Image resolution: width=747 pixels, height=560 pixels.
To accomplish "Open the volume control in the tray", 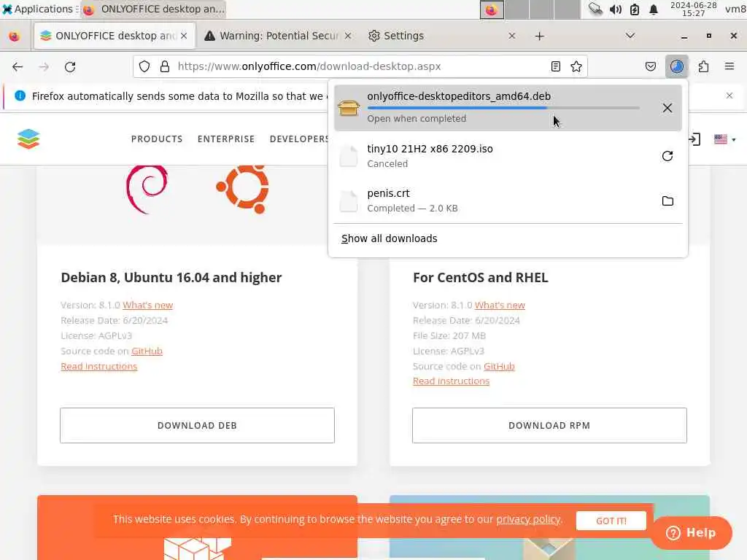I will click(x=615, y=9).
